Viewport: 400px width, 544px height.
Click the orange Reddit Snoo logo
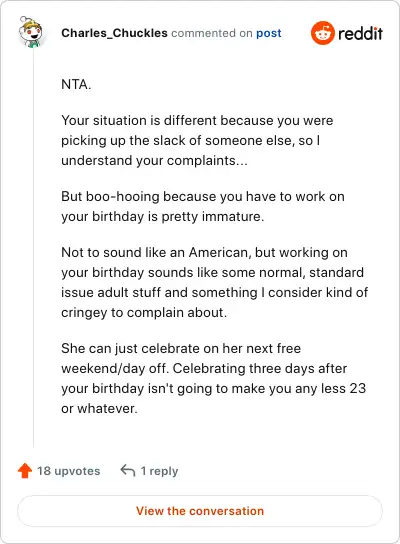(322, 33)
